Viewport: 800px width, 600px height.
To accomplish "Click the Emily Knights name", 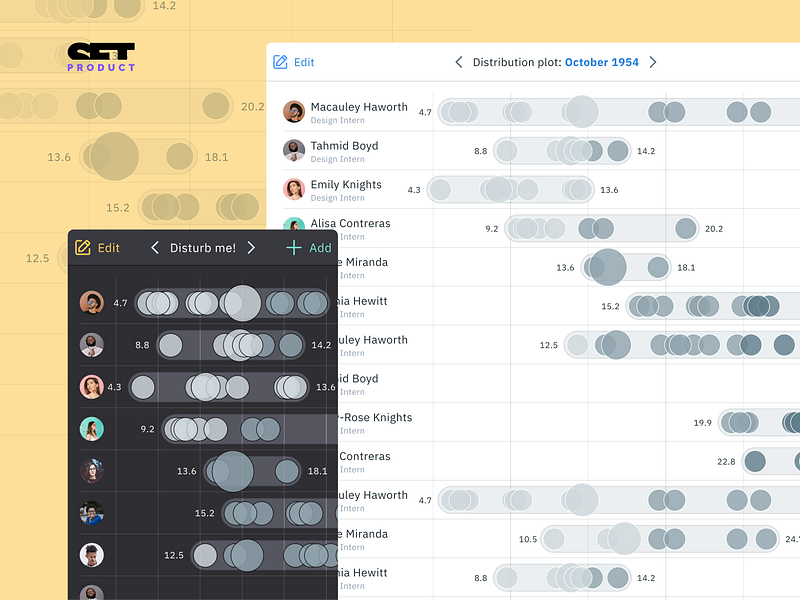I will pos(346,185).
